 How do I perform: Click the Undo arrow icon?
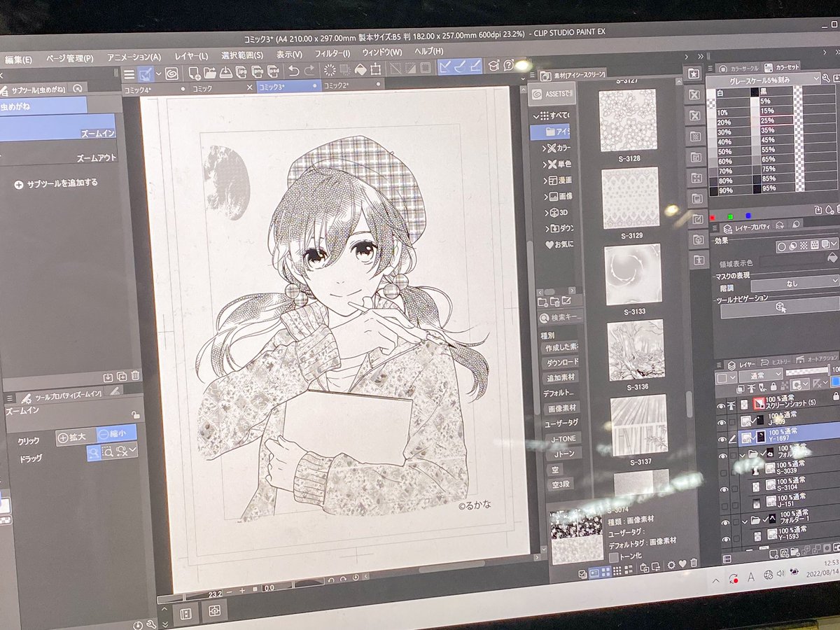click(x=294, y=70)
